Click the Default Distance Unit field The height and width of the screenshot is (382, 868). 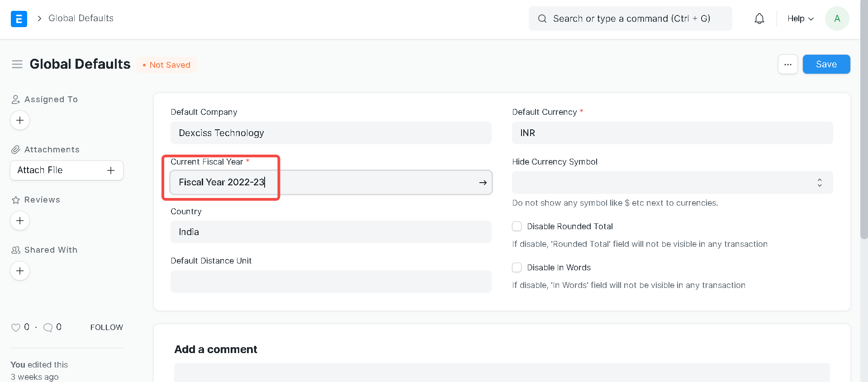331,282
